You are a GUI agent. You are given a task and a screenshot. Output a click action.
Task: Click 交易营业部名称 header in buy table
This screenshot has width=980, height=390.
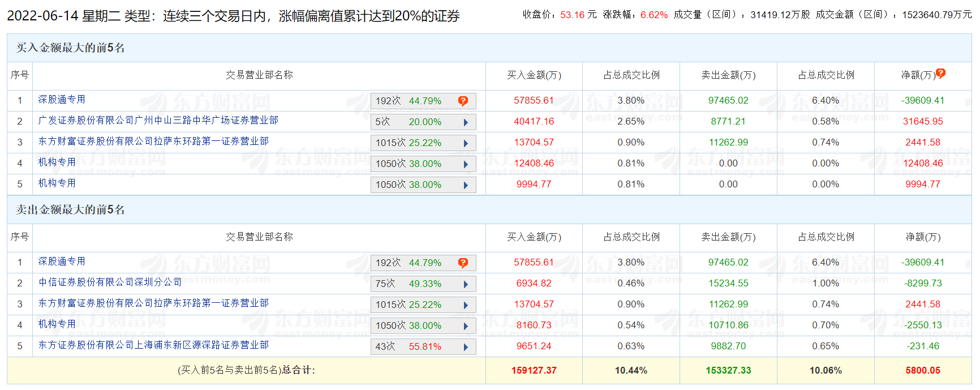pos(259,75)
